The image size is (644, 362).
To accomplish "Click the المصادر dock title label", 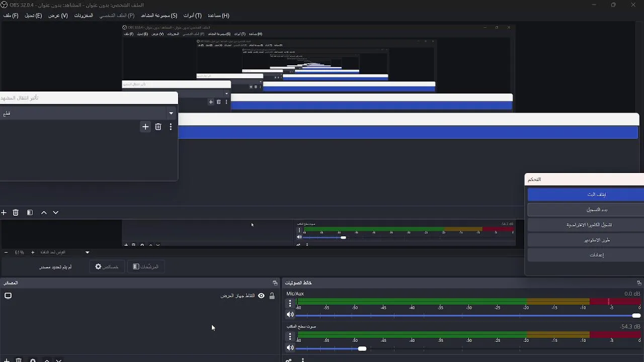I will (x=11, y=283).
